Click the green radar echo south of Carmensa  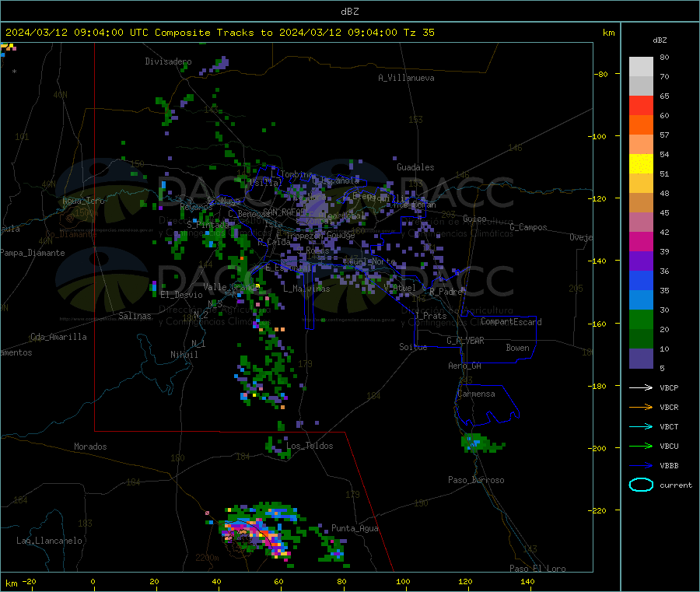[x=481, y=443]
